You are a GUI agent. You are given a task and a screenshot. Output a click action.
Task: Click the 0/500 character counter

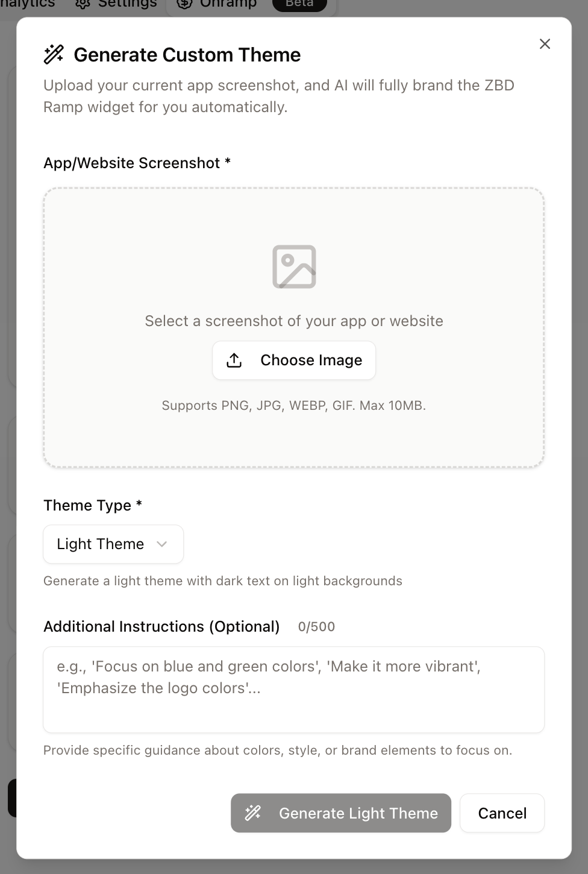[x=316, y=626]
